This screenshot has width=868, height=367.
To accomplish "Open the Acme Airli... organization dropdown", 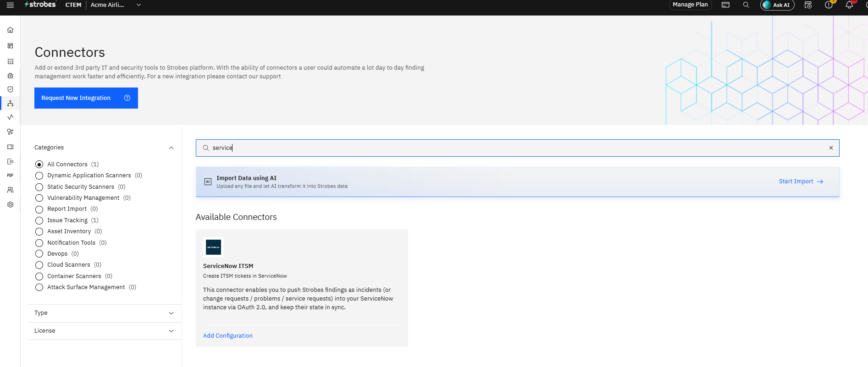I will tap(116, 5).
